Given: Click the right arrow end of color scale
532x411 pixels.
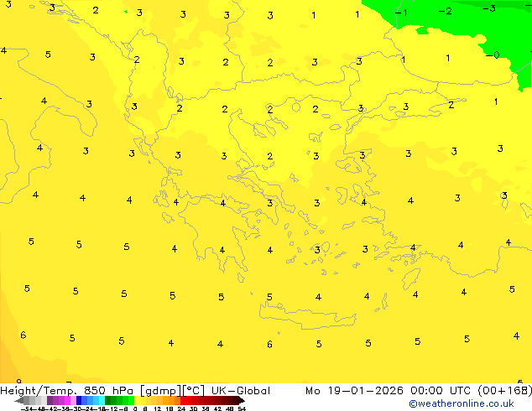Looking at the screenshot, I should pyautogui.click(x=242, y=400).
